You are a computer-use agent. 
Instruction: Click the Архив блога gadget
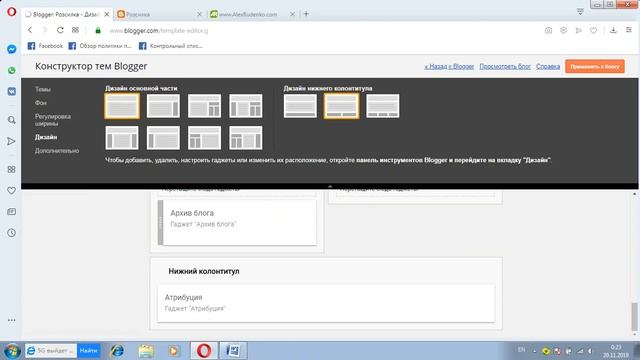click(x=237, y=222)
